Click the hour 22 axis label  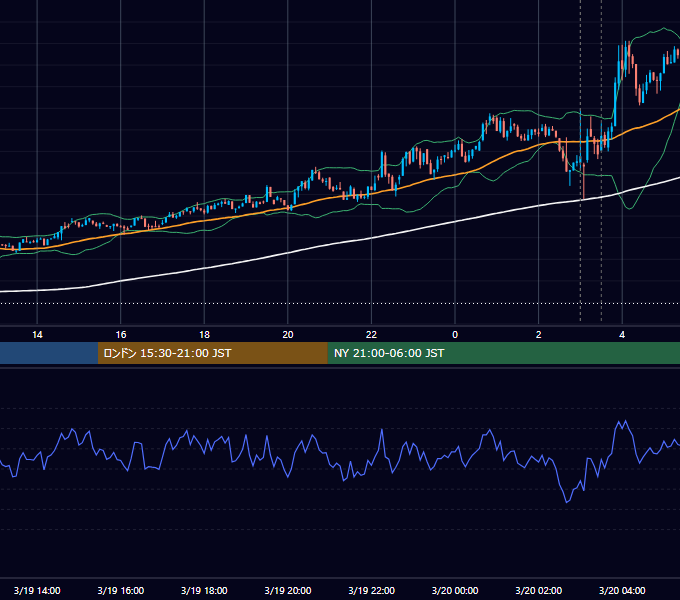pyautogui.click(x=372, y=335)
